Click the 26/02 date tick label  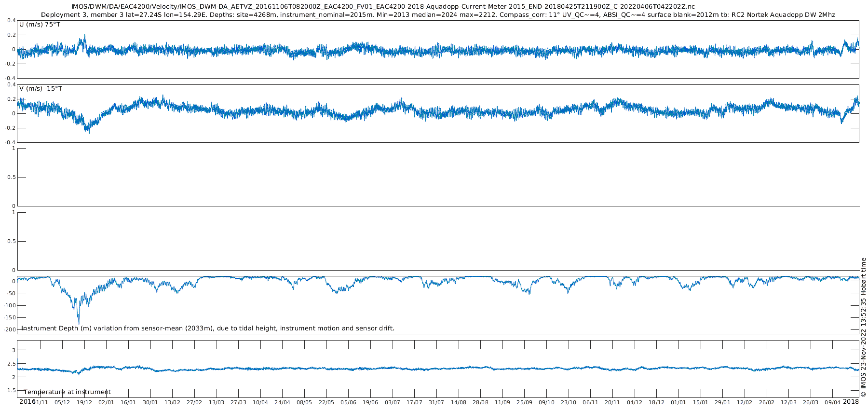767,402
